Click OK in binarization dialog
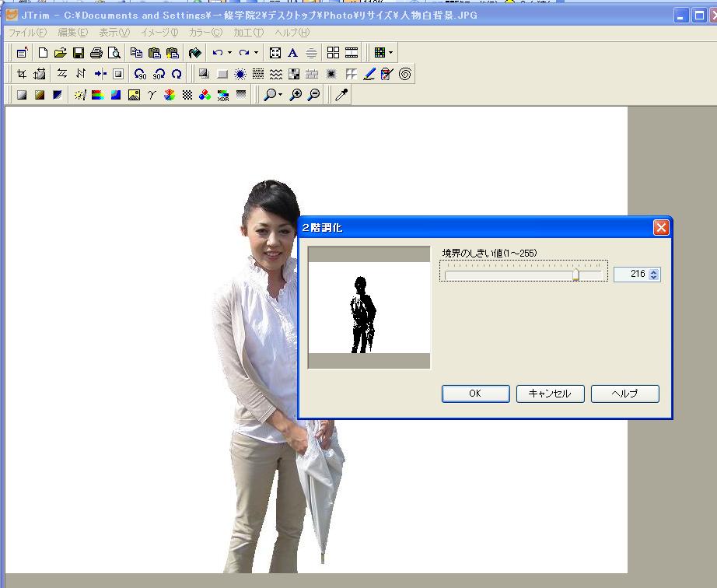 (476, 394)
